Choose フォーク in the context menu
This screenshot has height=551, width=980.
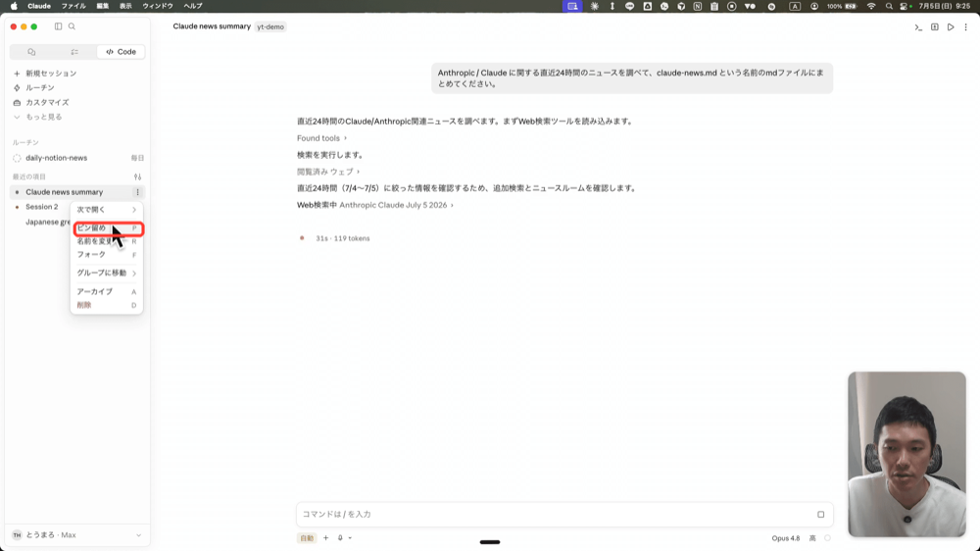(x=106, y=255)
